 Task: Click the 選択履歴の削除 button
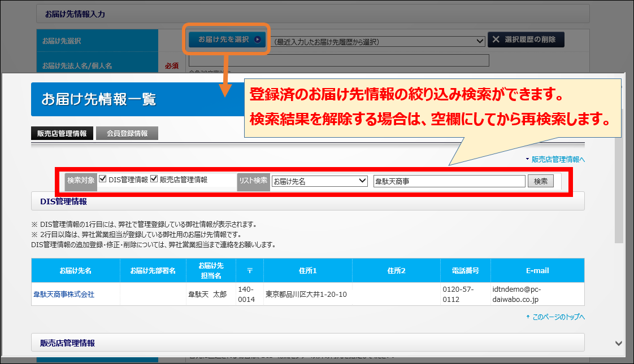pyautogui.click(x=526, y=40)
